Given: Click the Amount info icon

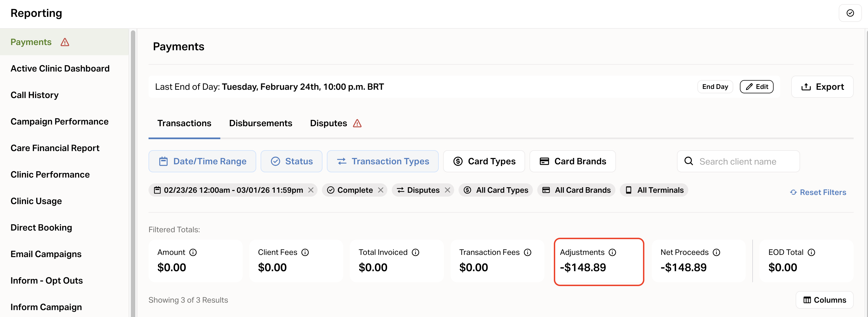Looking at the screenshot, I should (193, 252).
